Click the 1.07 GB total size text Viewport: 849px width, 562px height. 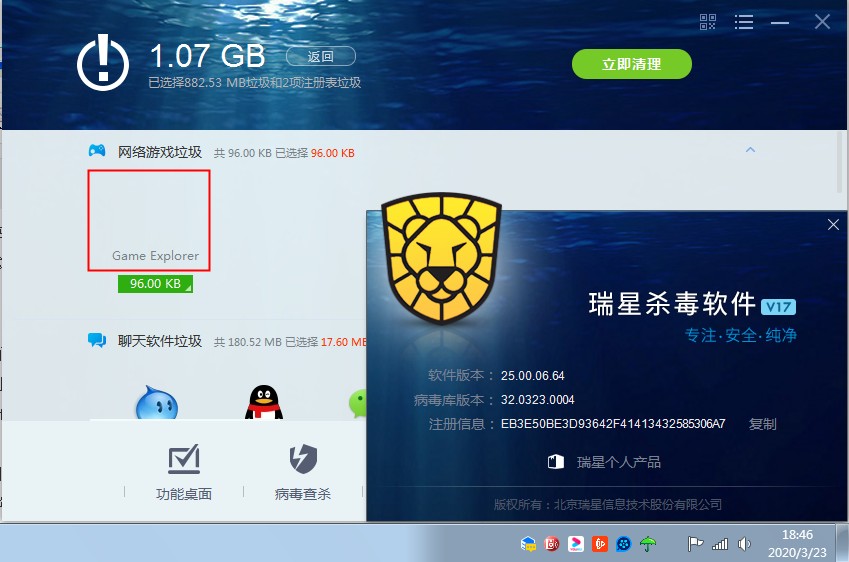point(207,56)
